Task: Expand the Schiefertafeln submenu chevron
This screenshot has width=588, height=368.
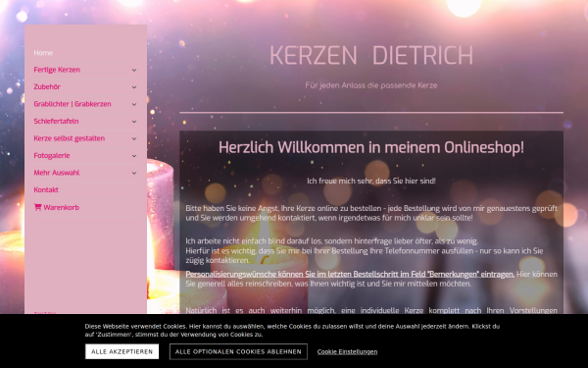Action: tap(134, 122)
